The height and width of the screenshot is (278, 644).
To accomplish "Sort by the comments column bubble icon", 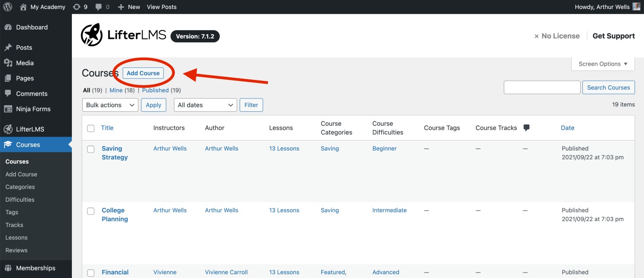I will click(x=527, y=128).
